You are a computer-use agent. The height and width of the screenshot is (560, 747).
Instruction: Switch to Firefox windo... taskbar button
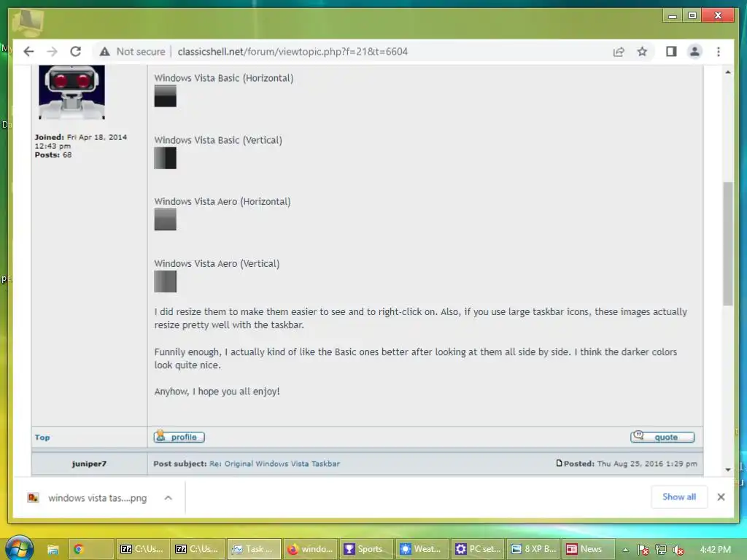309,549
